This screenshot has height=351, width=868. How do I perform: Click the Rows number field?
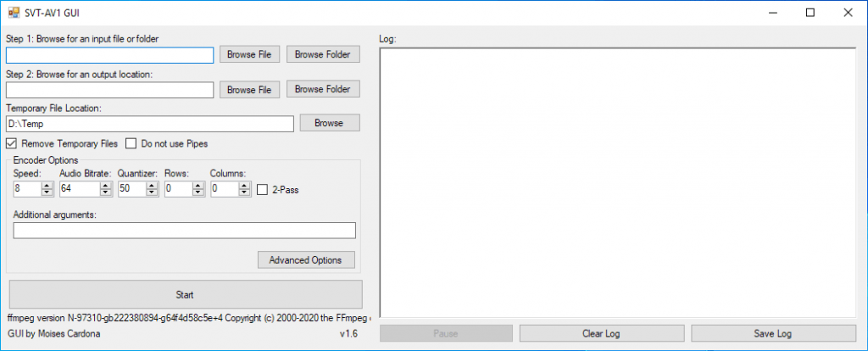click(179, 189)
